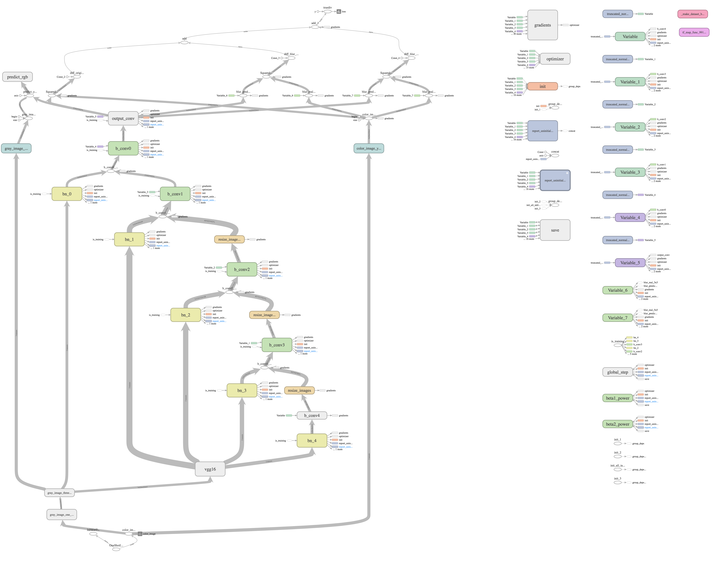Select the global_step node
This screenshot has width=728, height=565.
point(617,372)
